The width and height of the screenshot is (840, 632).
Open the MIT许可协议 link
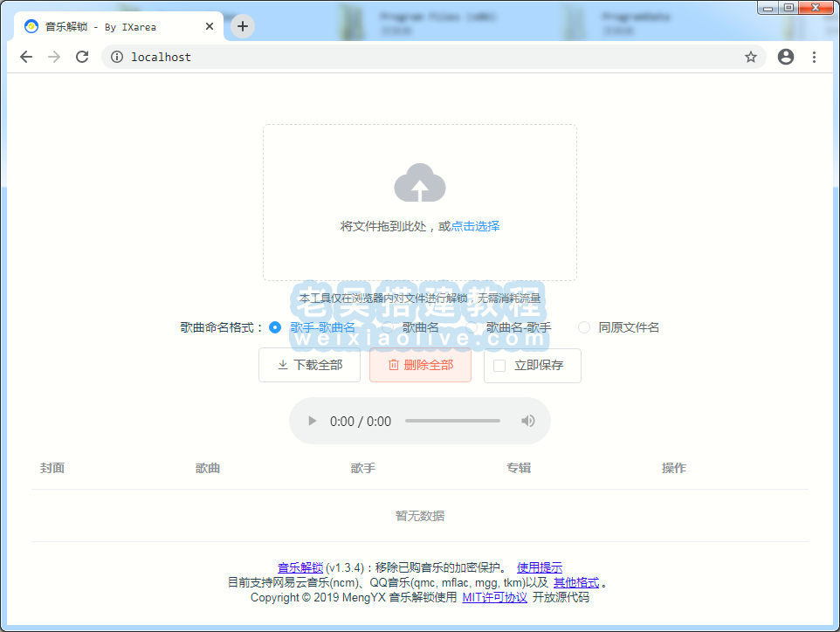click(x=495, y=597)
